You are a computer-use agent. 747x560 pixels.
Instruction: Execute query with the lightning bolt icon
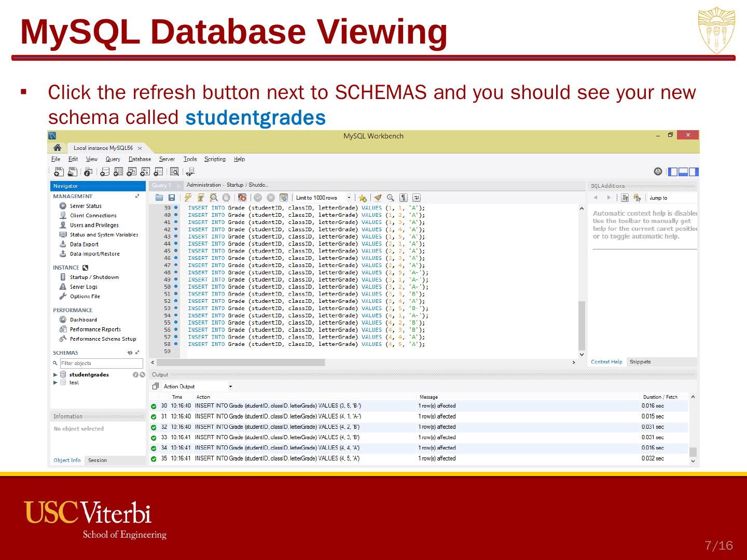pos(188,198)
